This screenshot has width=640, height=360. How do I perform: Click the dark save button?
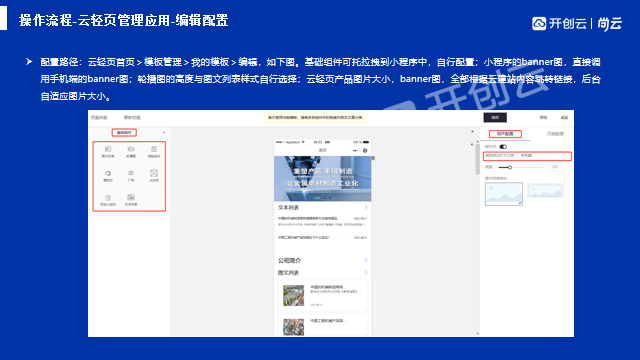click(x=495, y=118)
